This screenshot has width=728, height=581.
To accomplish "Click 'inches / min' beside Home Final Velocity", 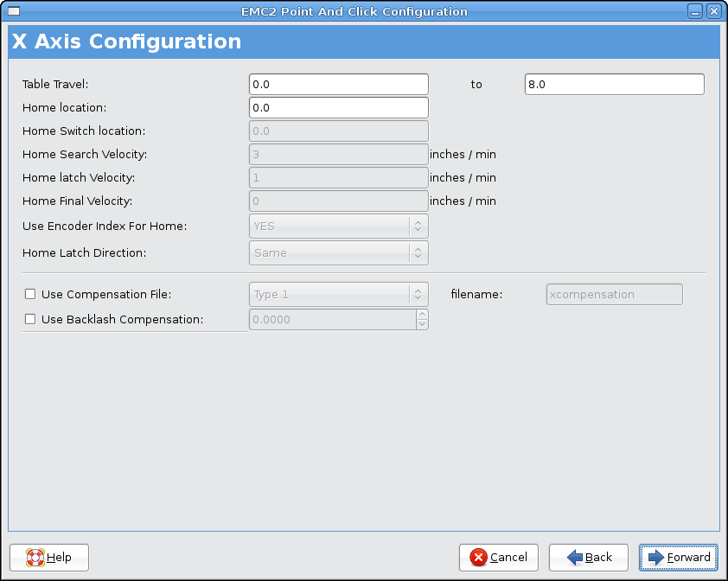I will pyautogui.click(x=463, y=201).
